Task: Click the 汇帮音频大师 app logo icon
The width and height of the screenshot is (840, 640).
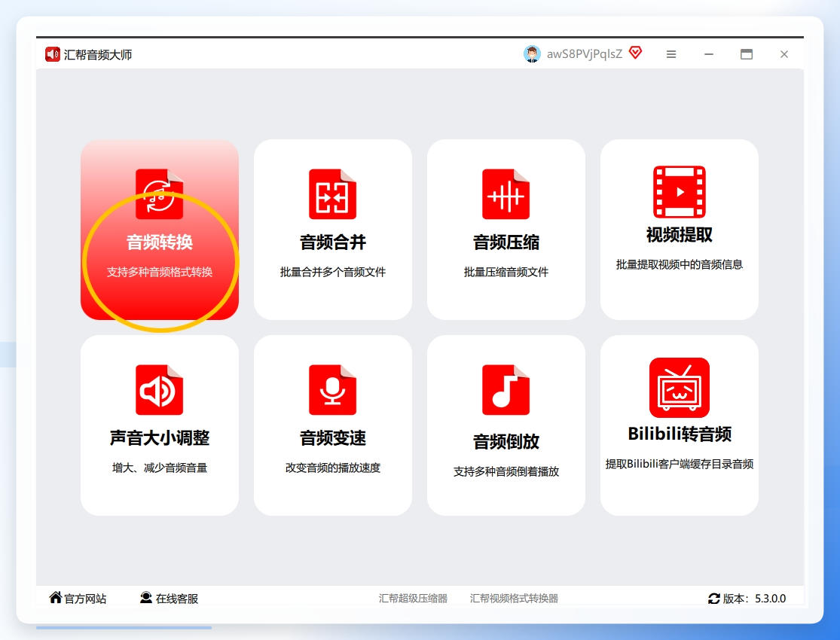Action: (53, 54)
